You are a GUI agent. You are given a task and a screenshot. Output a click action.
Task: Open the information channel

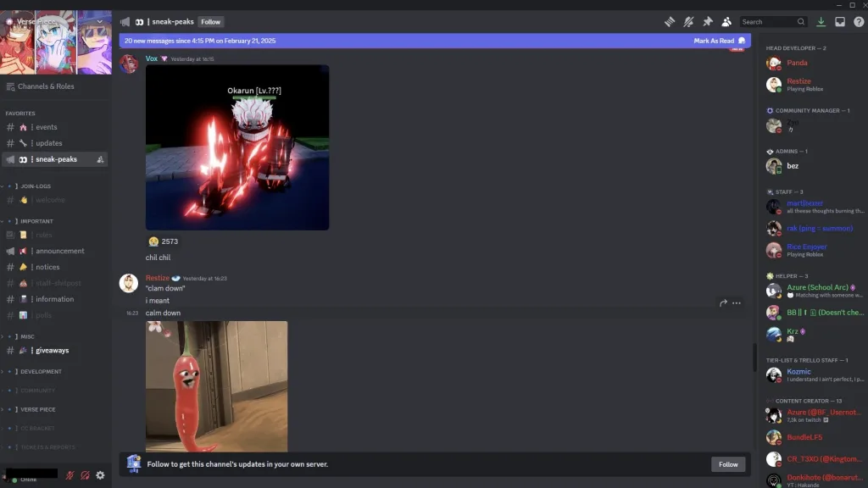pyautogui.click(x=54, y=299)
